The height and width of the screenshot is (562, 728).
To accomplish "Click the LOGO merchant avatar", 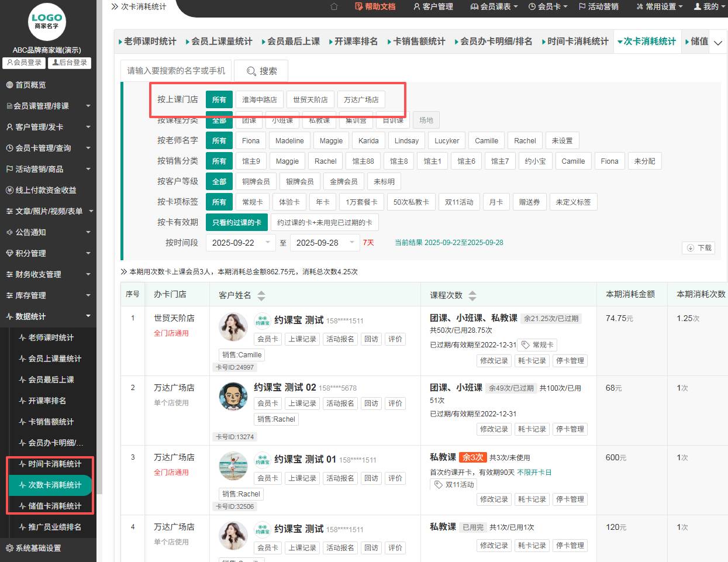I will click(x=47, y=22).
